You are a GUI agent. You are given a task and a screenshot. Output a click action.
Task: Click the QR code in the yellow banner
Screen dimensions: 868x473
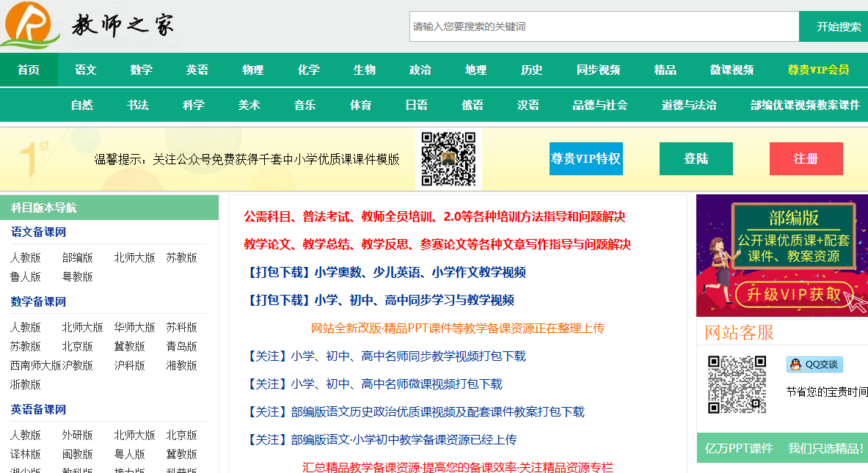point(447,159)
